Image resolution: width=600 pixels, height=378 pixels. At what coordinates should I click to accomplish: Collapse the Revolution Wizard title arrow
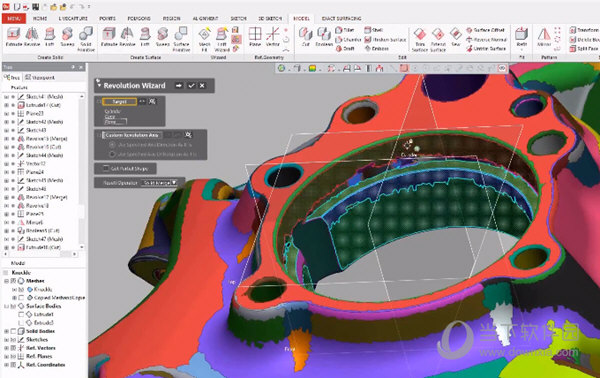pyautogui.click(x=99, y=85)
